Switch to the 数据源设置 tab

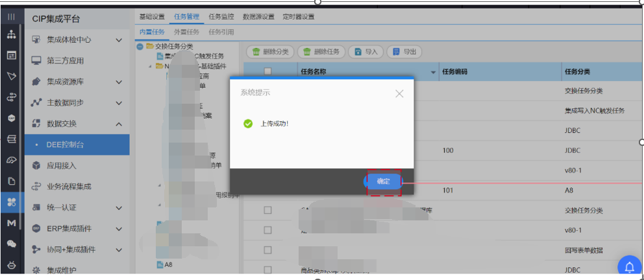click(258, 17)
